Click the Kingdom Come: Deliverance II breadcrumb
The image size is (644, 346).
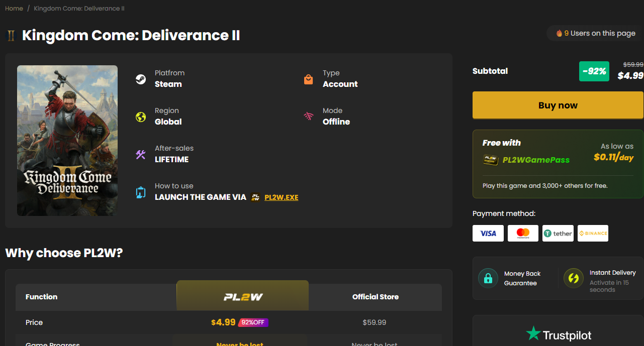click(79, 9)
